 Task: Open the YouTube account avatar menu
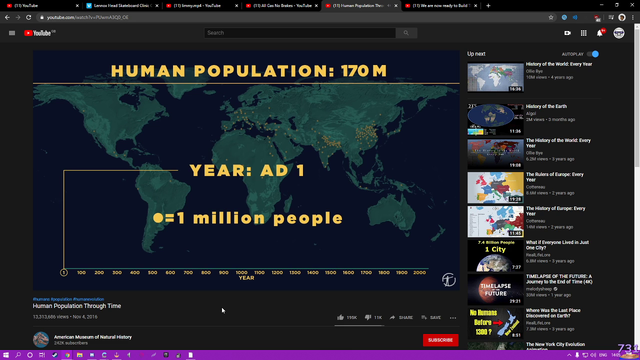tap(619, 33)
